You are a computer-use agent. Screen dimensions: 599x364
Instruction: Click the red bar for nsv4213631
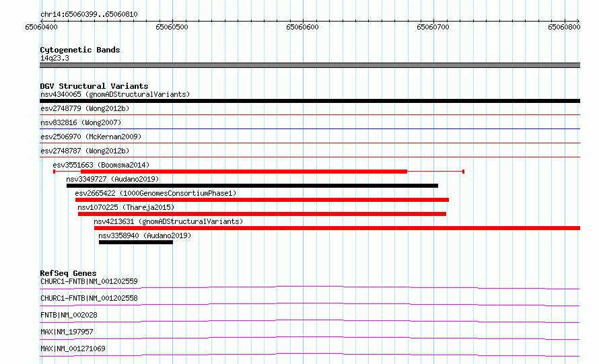click(x=337, y=228)
